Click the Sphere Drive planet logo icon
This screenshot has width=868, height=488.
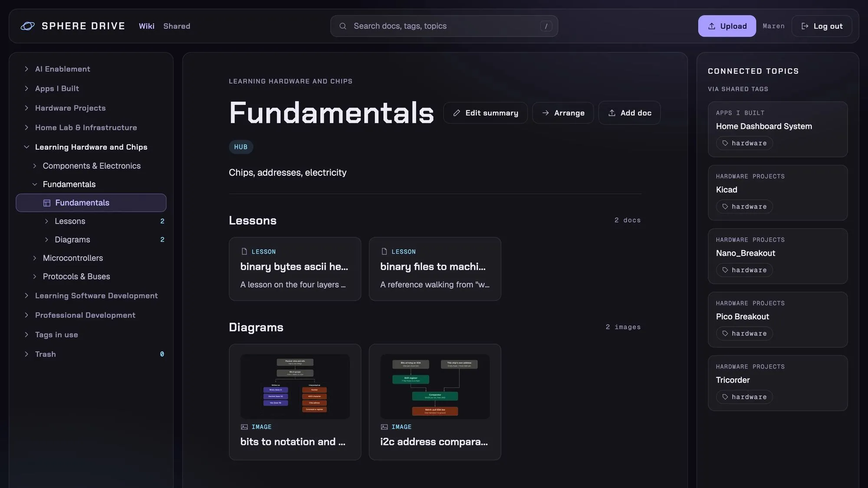(x=27, y=26)
